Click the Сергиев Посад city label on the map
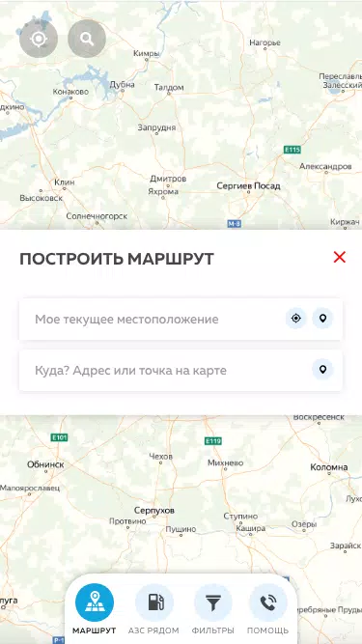 (248, 186)
